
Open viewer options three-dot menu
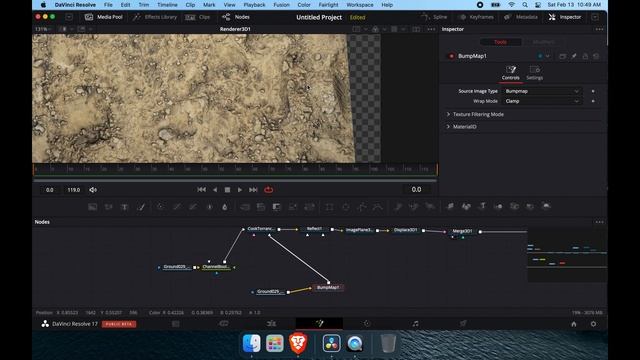click(x=431, y=29)
